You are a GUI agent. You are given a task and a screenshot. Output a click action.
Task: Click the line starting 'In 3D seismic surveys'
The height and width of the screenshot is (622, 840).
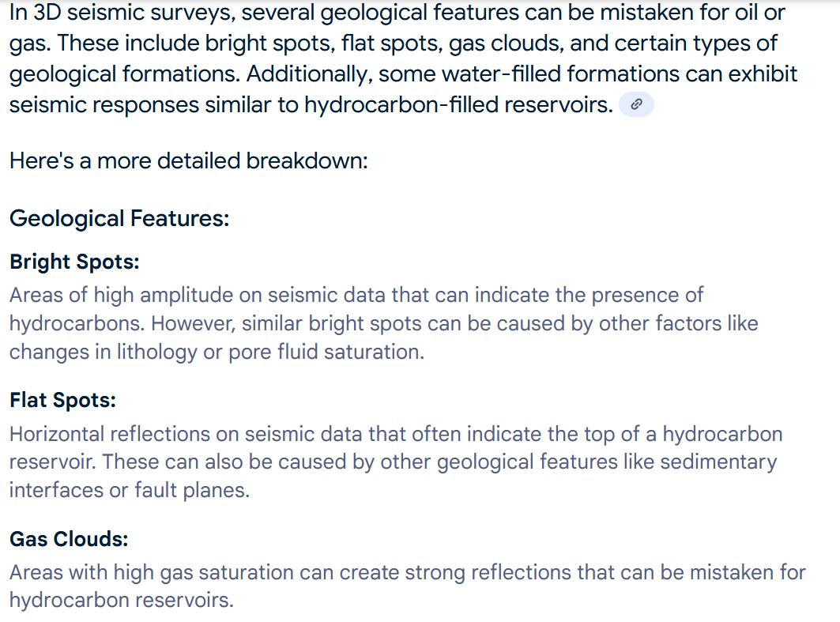397,13
